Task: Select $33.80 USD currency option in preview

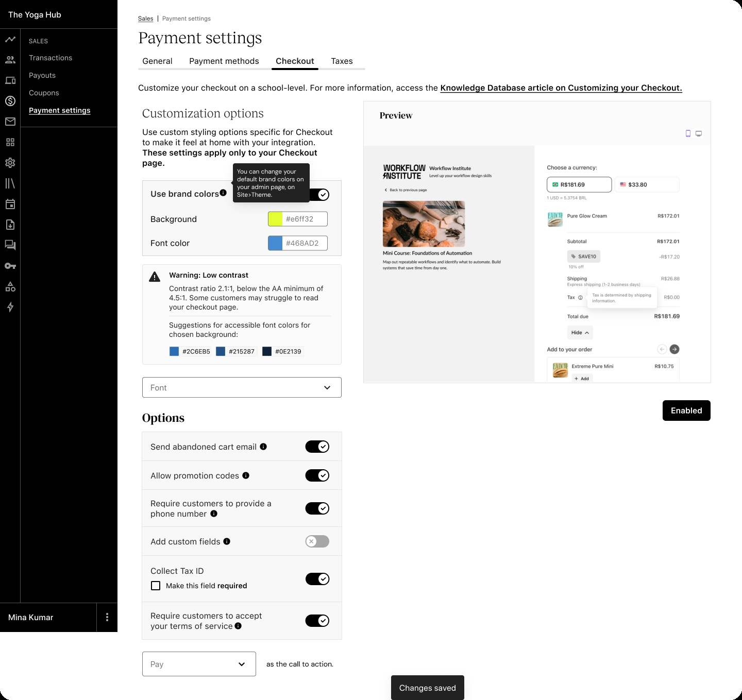Action: click(647, 184)
